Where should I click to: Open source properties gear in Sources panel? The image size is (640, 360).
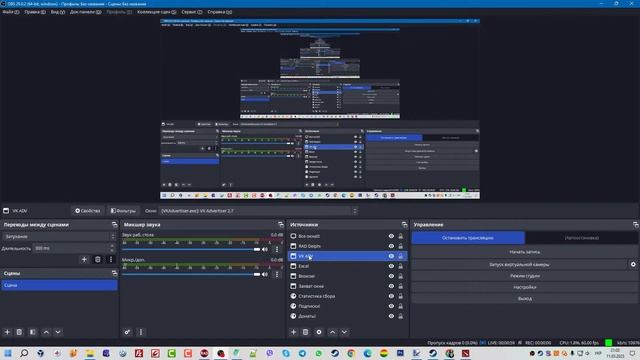click(x=319, y=332)
